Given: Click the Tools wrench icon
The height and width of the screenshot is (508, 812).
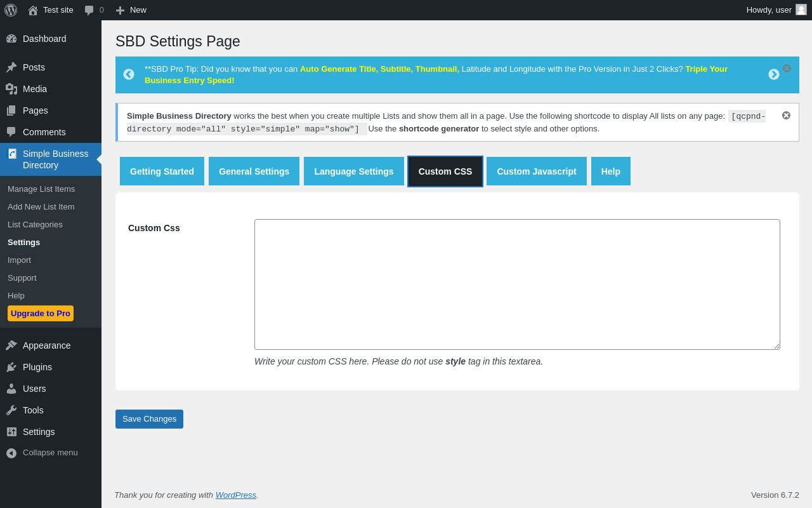Looking at the screenshot, I should (x=11, y=410).
